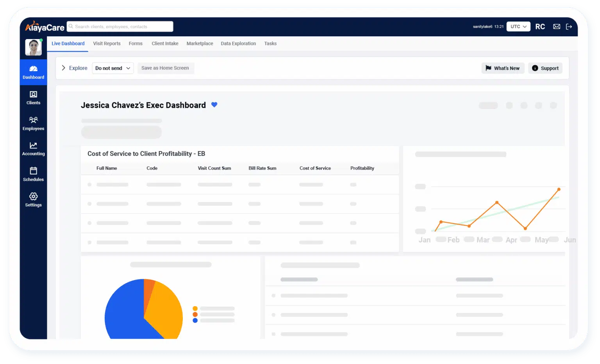The height and width of the screenshot is (364, 600).
Task: Open the Dashboard sidebar icon
Action: click(x=33, y=69)
